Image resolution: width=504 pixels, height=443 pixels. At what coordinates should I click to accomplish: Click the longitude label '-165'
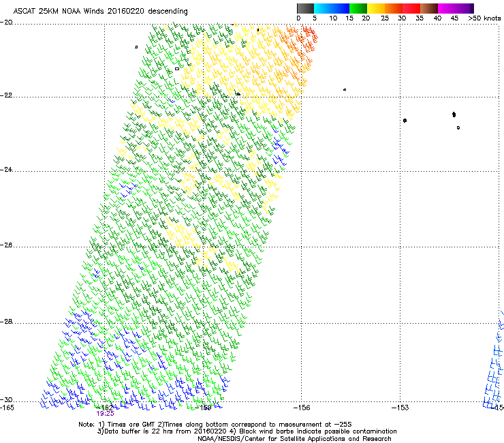click(x=7, y=408)
